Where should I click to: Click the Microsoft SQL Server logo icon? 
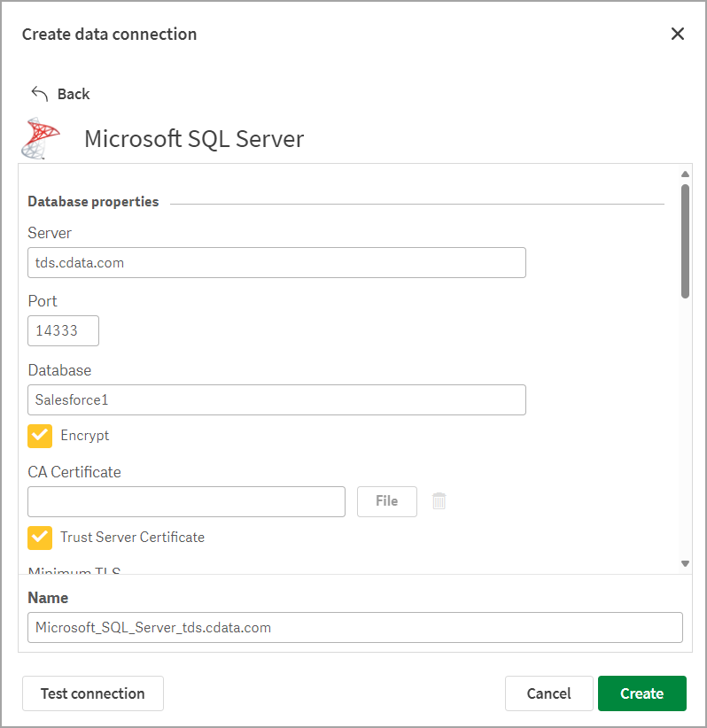pyautogui.click(x=41, y=138)
